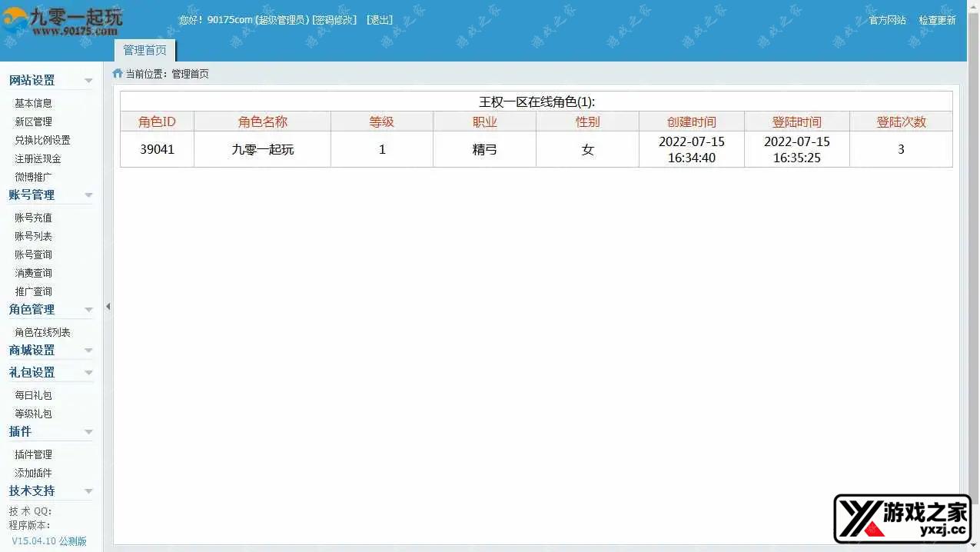The width and height of the screenshot is (980, 552).
Task: Open 角色在线列表 page
Action: pos(43,332)
